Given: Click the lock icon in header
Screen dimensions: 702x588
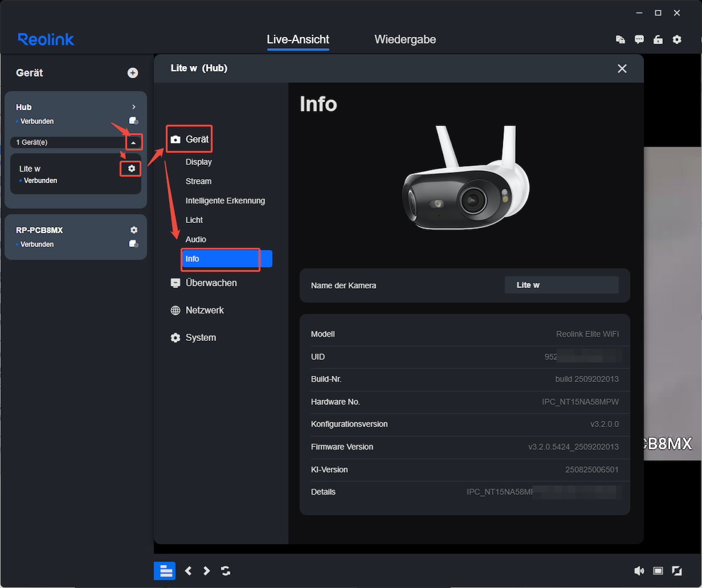Looking at the screenshot, I should tap(658, 39).
